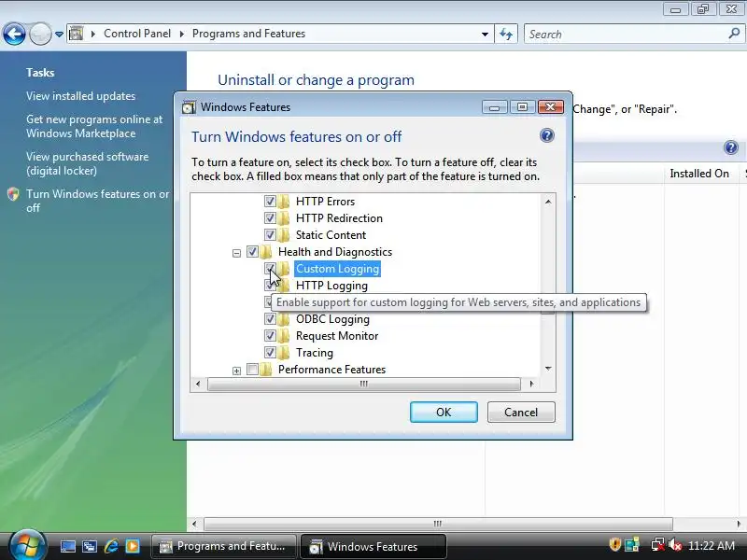Viewport: 747px width, 560px height.
Task: Toggle Health and Diagnostics checkbox
Action: tap(252, 251)
